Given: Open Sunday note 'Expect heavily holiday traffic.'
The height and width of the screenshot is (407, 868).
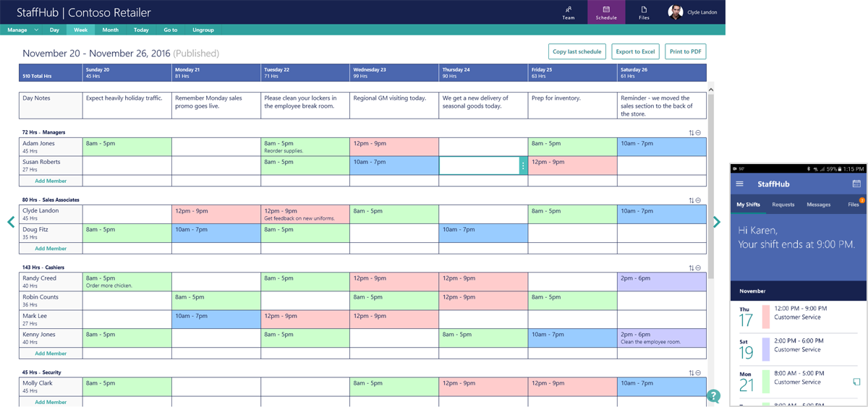Looking at the screenshot, I should (127, 105).
